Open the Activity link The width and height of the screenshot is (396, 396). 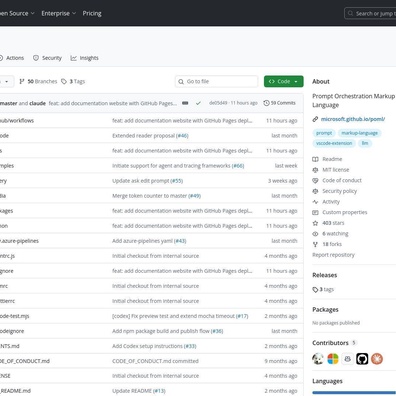point(331,202)
